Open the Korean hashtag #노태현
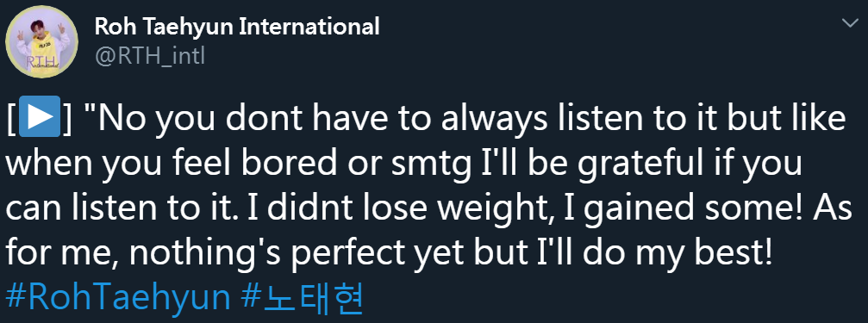Image resolution: width=868 pixels, height=323 pixels. click(303, 297)
